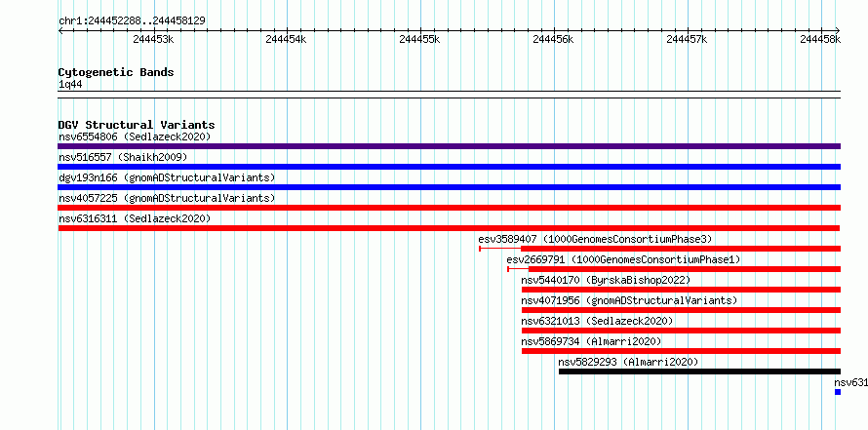The width and height of the screenshot is (868, 430).
Task: Select the red nsv4071956 variant bar
Action: pyautogui.click(x=681, y=310)
